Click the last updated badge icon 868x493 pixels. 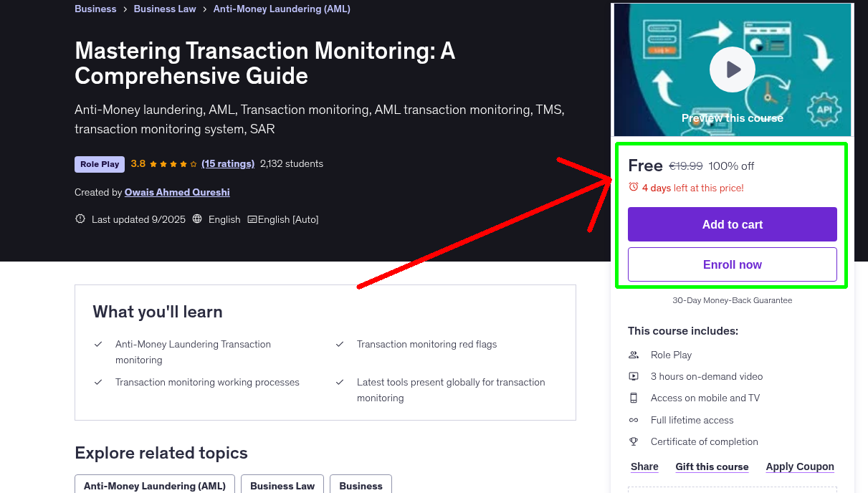[80, 219]
